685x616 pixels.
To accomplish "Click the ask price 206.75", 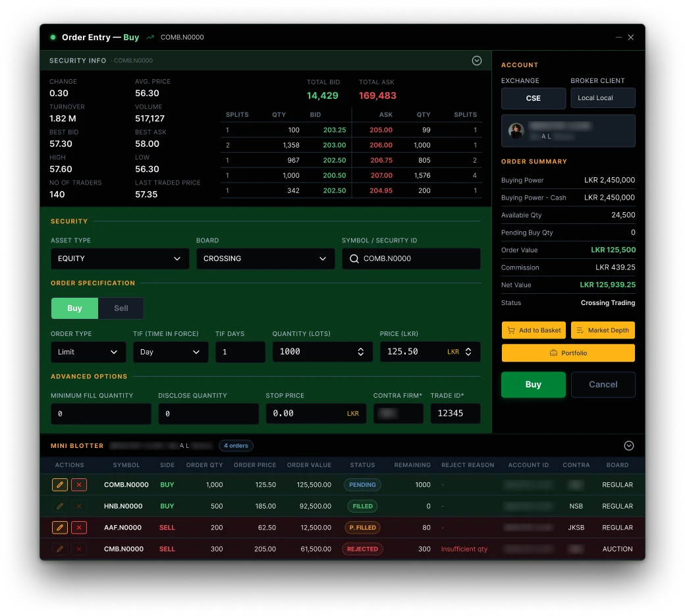I will (x=381, y=160).
